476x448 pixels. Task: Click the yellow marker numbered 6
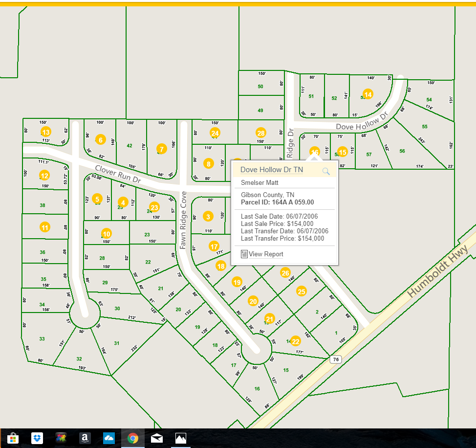(101, 139)
